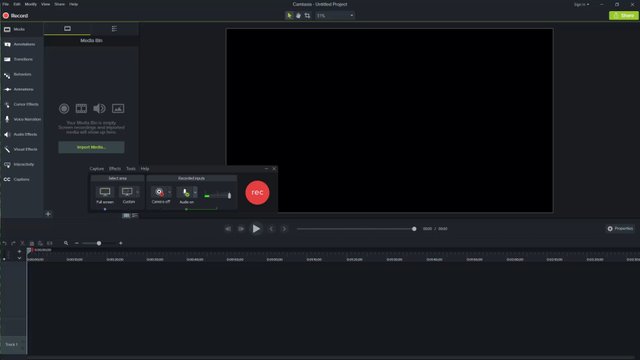Open the Share menu
640x360 pixels.
point(60,4)
